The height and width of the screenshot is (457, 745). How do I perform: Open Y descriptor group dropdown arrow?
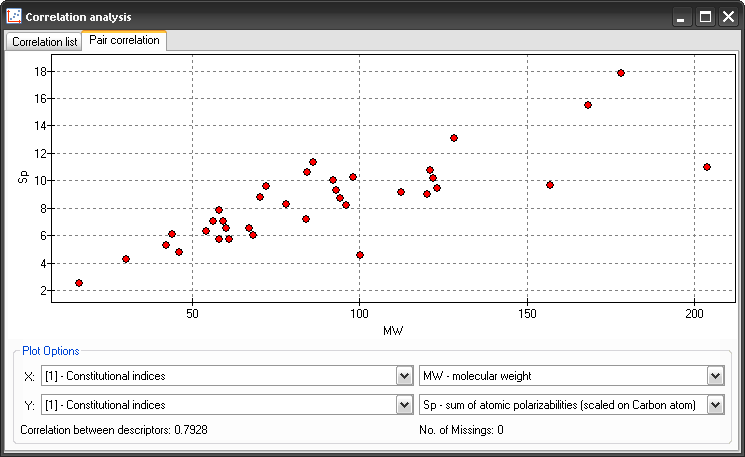(x=404, y=405)
